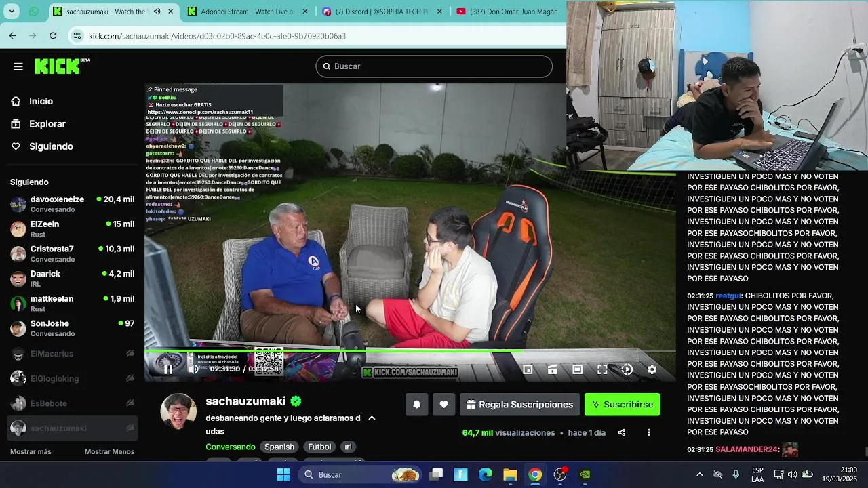Image resolution: width=868 pixels, height=488 pixels.
Task: Open sachauzumaki profile avatar
Action: pyautogui.click(x=178, y=411)
